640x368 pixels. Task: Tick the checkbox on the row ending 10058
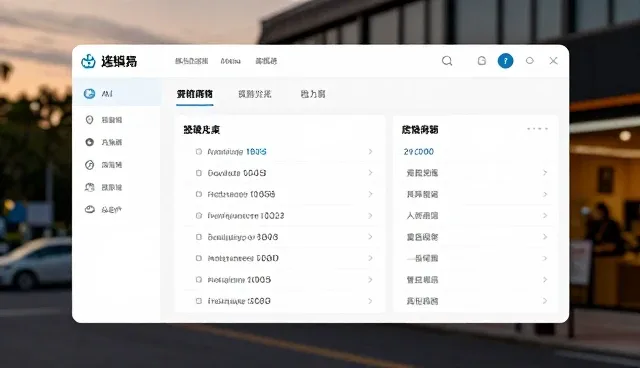(199, 194)
